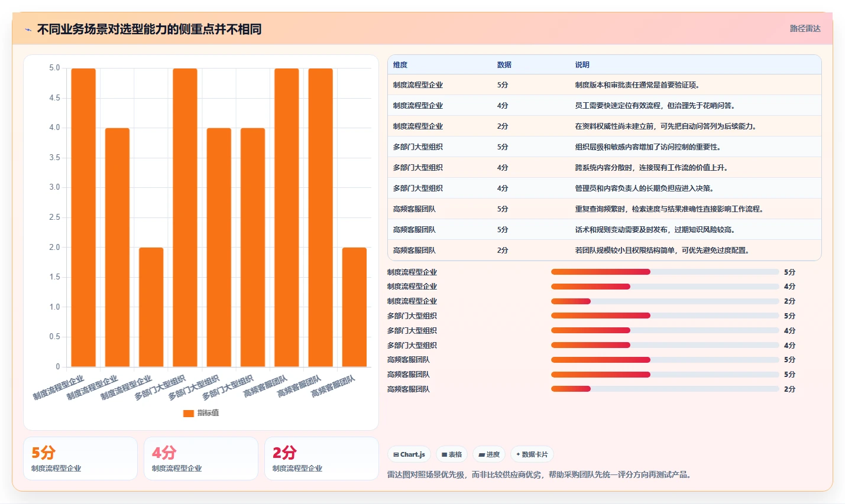Open the 2分 制度流程型企业 summary card
This screenshot has width=845, height=504.
coord(322,459)
